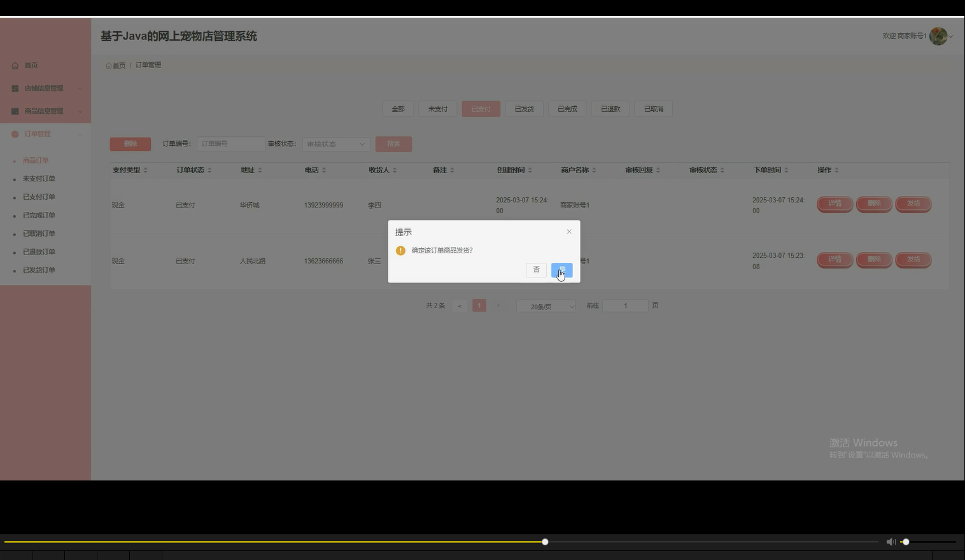
Task: Adjust the player volume slider knob
Action: 906,542
